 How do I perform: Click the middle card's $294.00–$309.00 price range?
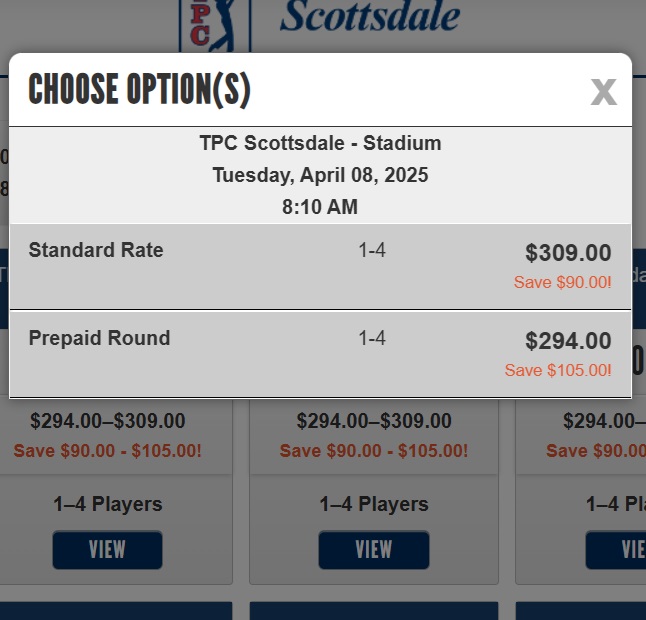pyautogui.click(x=374, y=421)
